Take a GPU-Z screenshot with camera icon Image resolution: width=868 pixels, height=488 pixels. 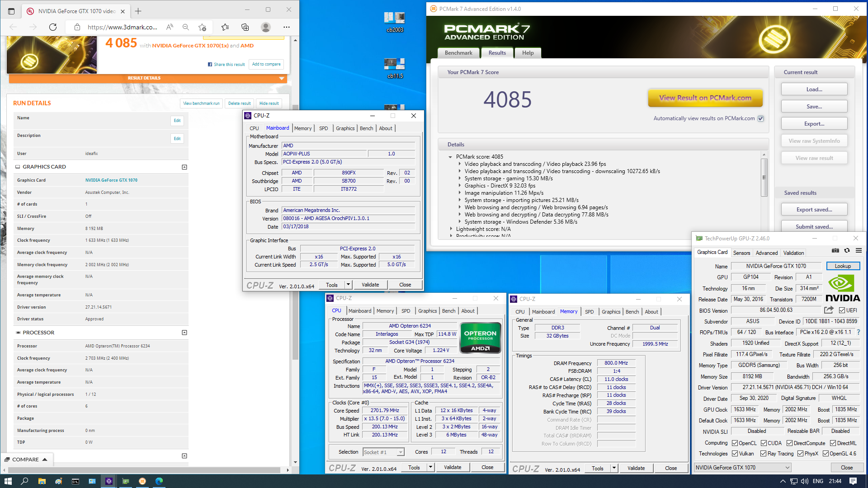pyautogui.click(x=835, y=251)
